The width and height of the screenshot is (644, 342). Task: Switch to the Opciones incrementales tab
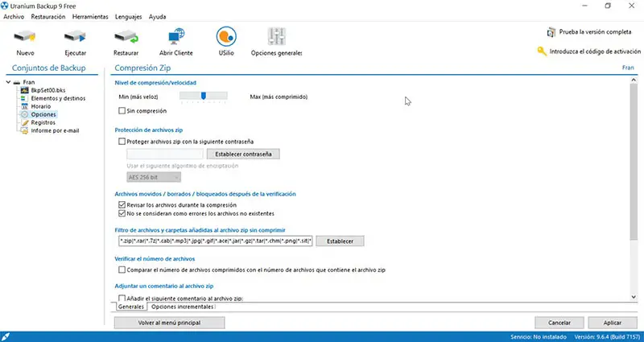[182, 307]
